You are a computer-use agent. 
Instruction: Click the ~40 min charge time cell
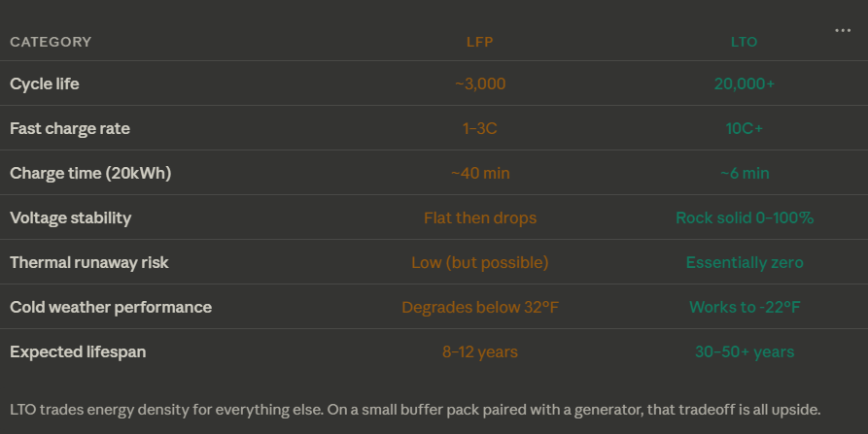tap(480, 173)
